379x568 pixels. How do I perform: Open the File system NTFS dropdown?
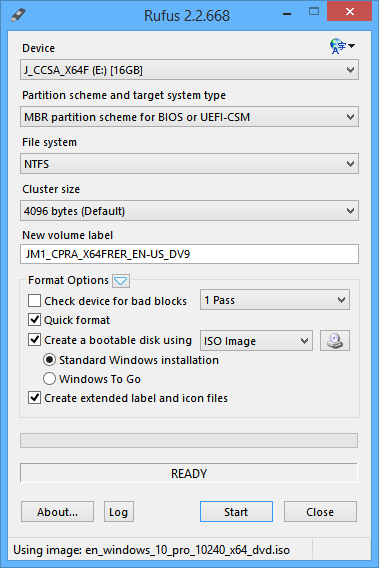[x=190, y=164]
